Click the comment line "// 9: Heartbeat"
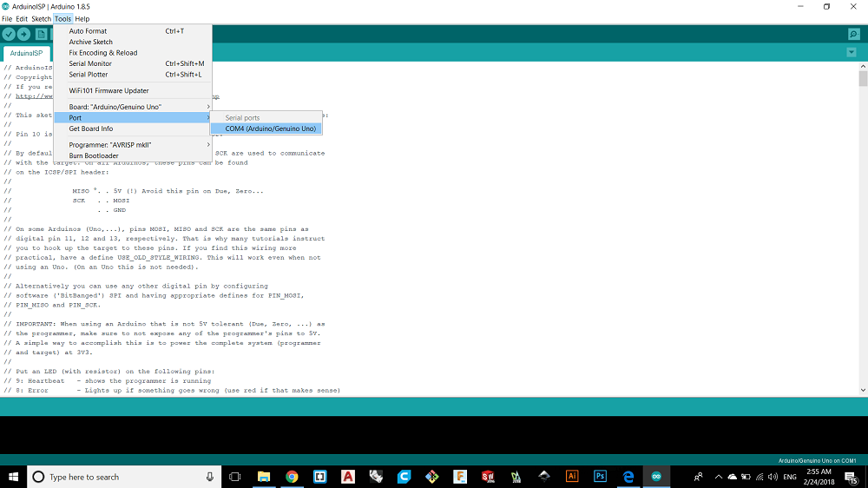The image size is (868, 488). 108,381
